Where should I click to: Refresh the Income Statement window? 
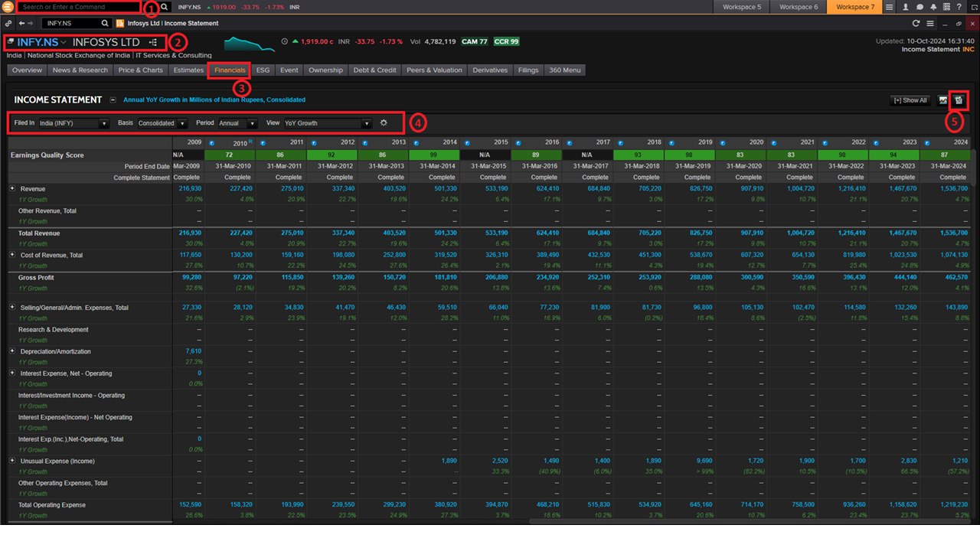click(x=916, y=23)
